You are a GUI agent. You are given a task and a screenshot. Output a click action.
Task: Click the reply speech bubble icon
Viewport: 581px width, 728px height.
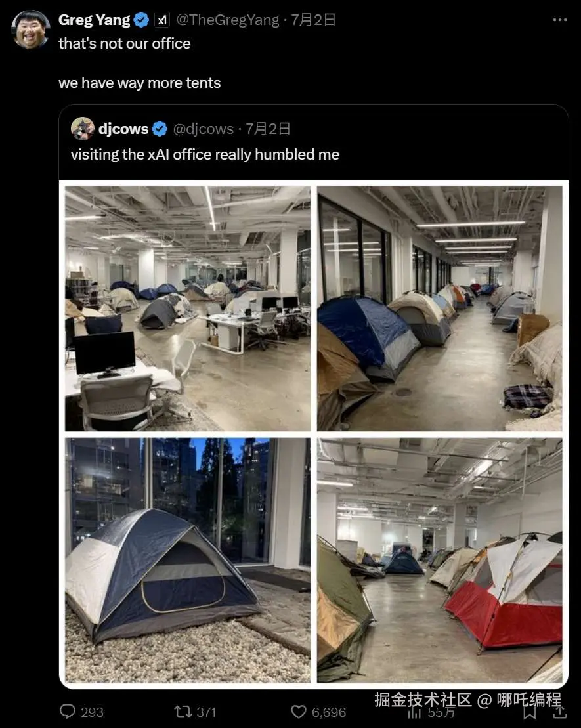point(68,712)
